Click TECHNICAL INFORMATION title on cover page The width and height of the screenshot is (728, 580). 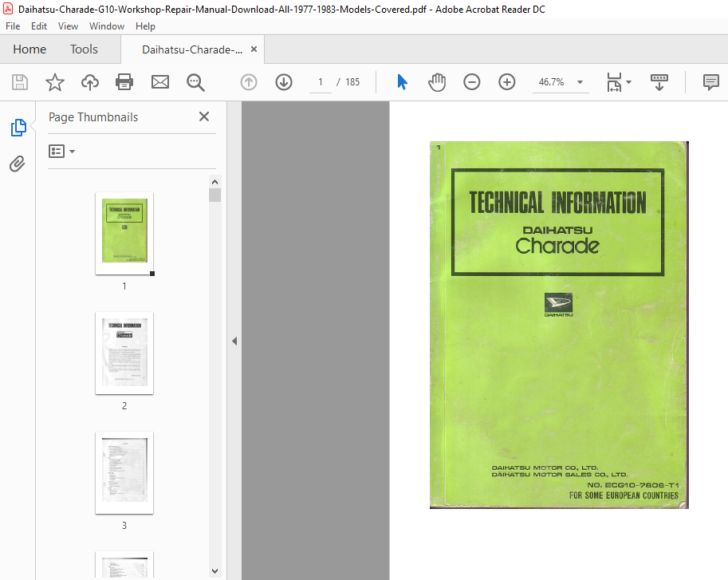tap(557, 203)
